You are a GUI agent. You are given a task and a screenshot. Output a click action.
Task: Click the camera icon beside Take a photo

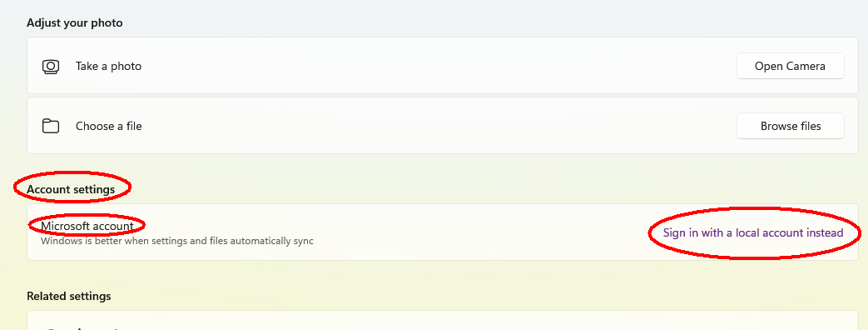pos(51,67)
